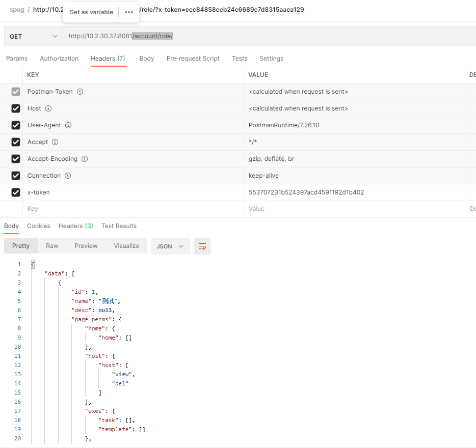The height and width of the screenshot is (448, 476).
Task: Disable the Host header checkbox
Action: pyautogui.click(x=15, y=108)
